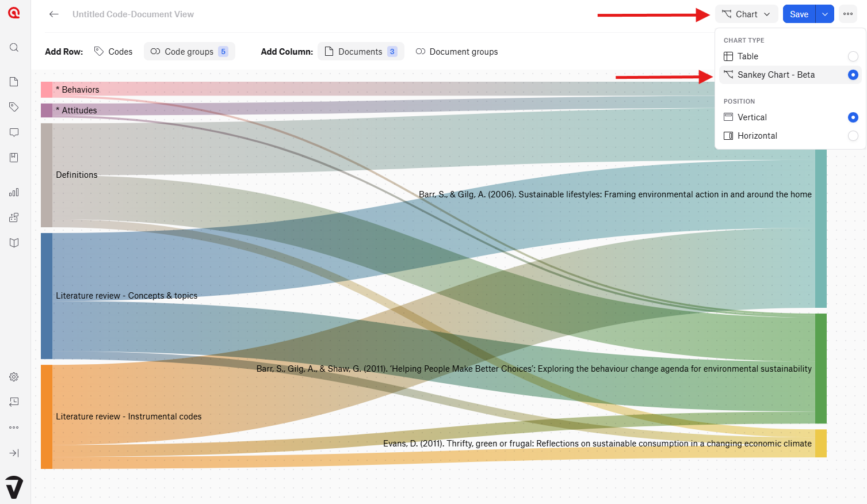Open the Chart dropdown

point(746,14)
